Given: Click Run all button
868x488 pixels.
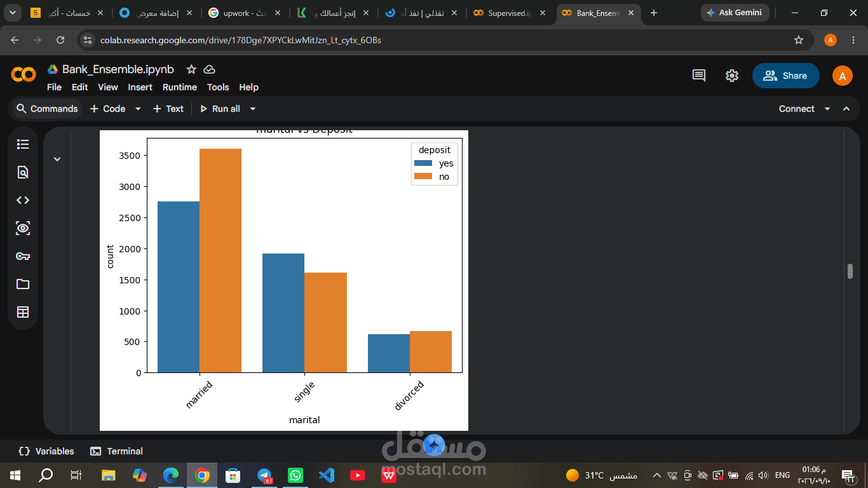Looking at the screenshot, I should (x=220, y=109).
